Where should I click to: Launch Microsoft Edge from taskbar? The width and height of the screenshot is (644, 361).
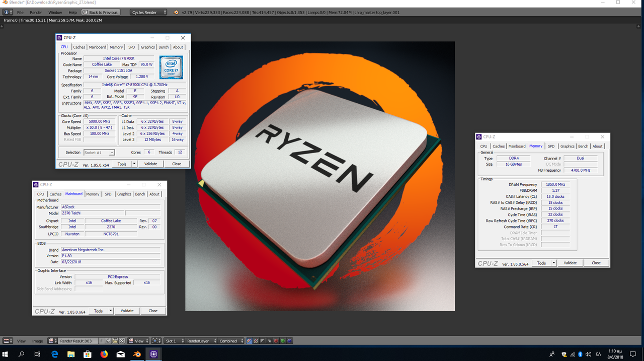(54, 354)
